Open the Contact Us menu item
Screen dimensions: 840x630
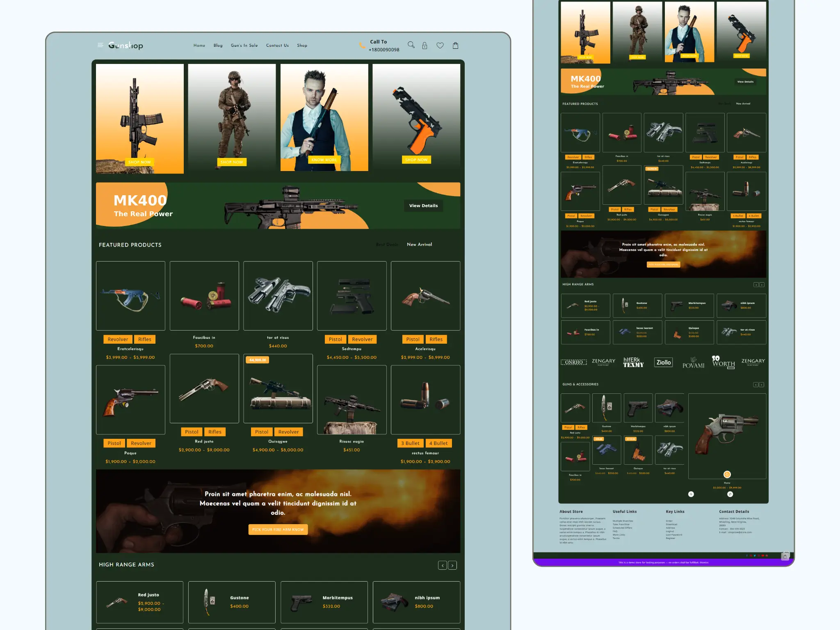tap(277, 46)
